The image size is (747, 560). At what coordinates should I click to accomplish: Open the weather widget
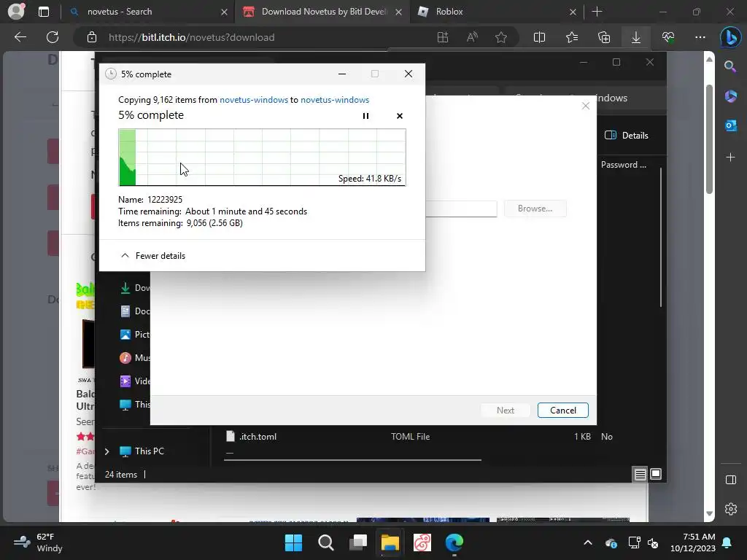(x=38, y=542)
